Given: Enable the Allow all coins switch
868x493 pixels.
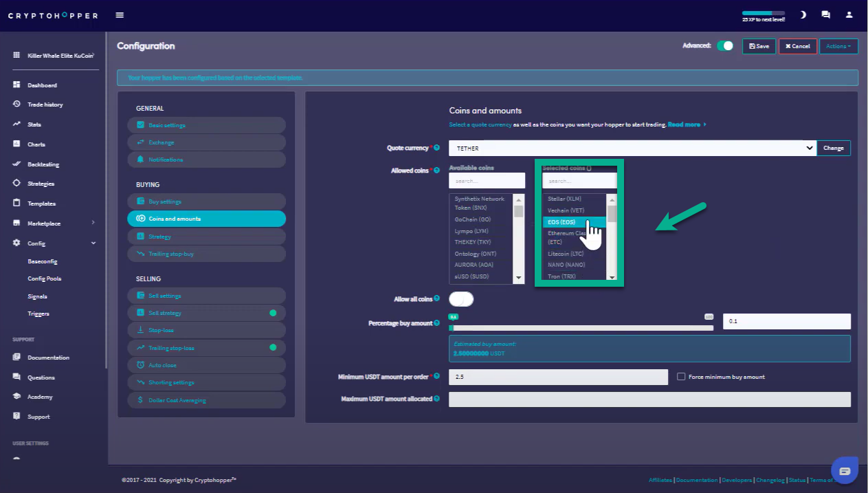Looking at the screenshot, I should coord(461,299).
